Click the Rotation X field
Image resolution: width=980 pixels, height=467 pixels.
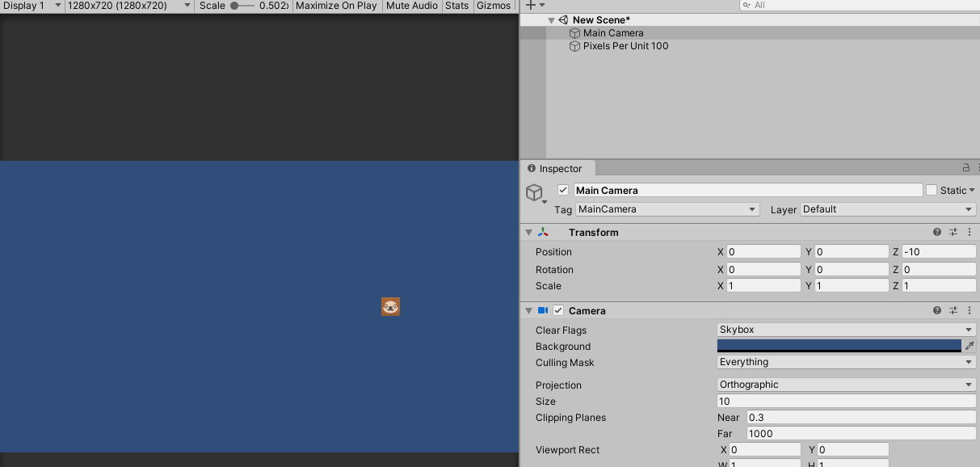[x=763, y=270]
